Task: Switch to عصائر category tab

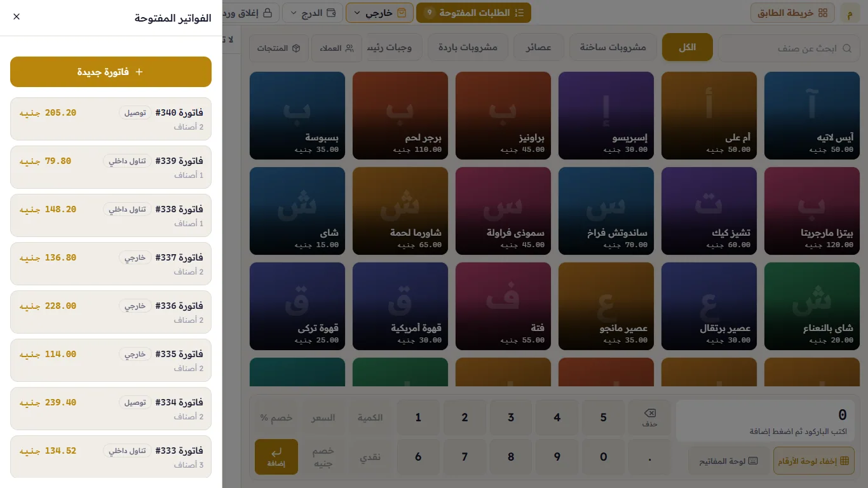Action: tap(538, 48)
